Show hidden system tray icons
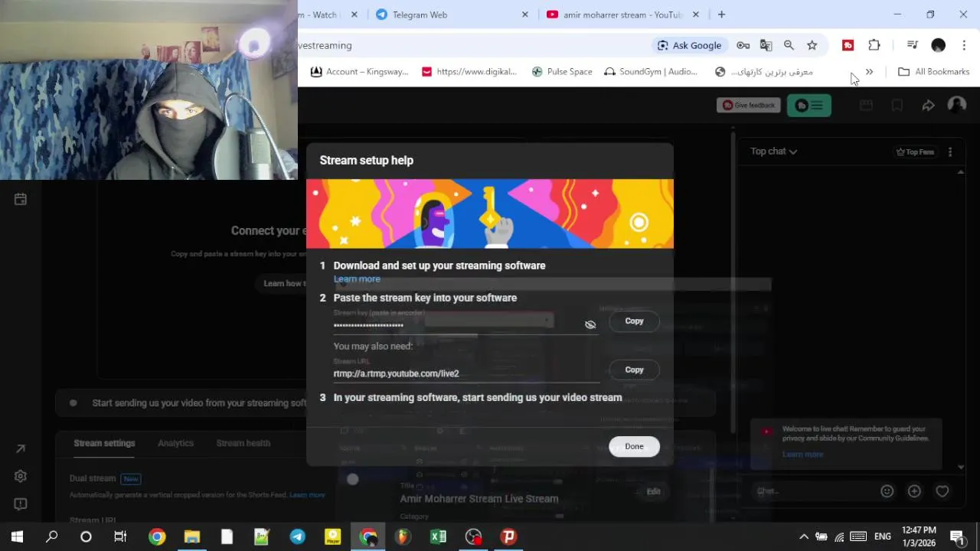Image resolution: width=980 pixels, height=551 pixels. [x=803, y=536]
